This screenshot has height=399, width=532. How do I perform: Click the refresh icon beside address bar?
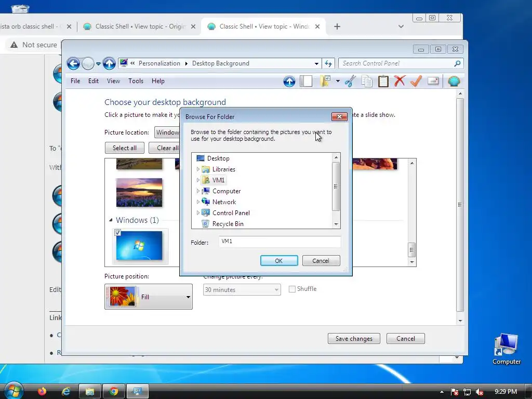[x=328, y=63]
